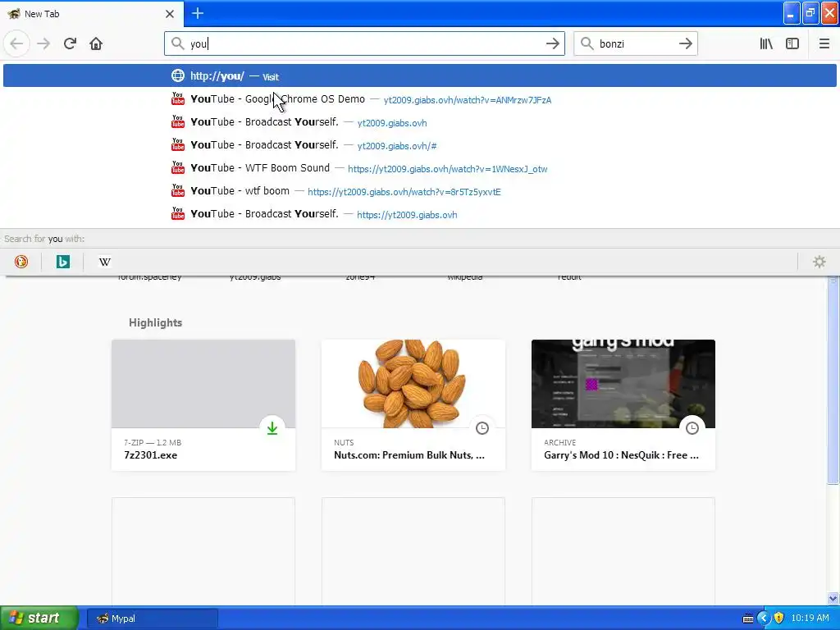Select the WTF Boom Sound suggestion
This screenshot has height=630, width=840.
click(419, 168)
